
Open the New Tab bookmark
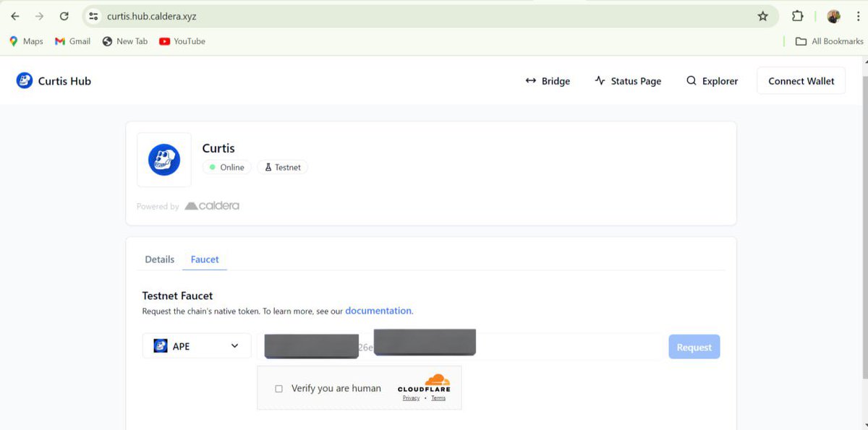pyautogui.click(x=125, y=41)
